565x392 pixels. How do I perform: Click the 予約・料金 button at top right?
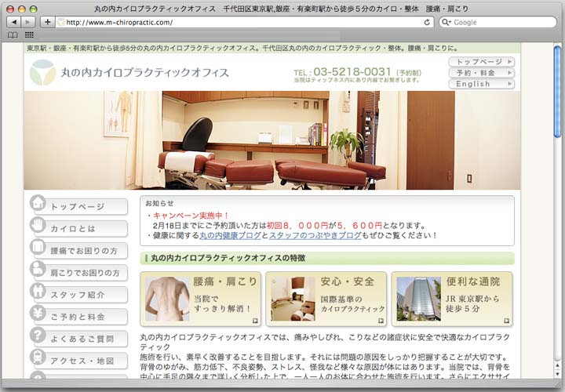(x=481, y=73)
